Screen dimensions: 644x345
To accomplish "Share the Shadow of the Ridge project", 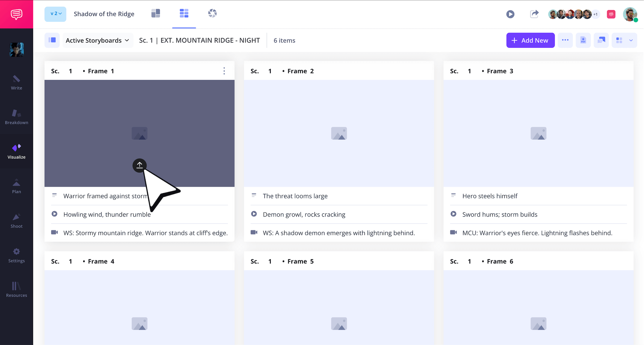I will [x=534, y=14].
